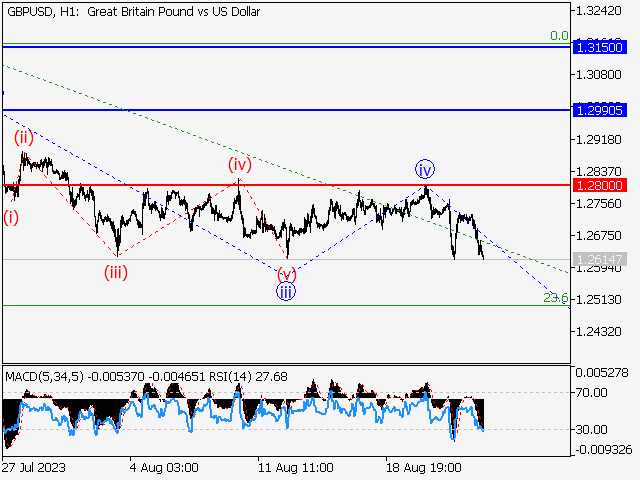640x480 pixels.
Task: Click the MACD(5,34,5) indicator label
Action: pyautogui.click(x=44, y=376)
